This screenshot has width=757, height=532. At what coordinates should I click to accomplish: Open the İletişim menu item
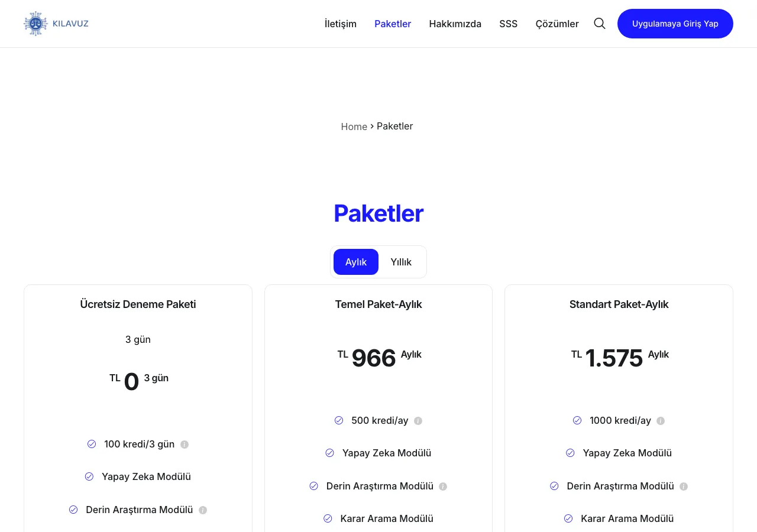coord(341,24)
